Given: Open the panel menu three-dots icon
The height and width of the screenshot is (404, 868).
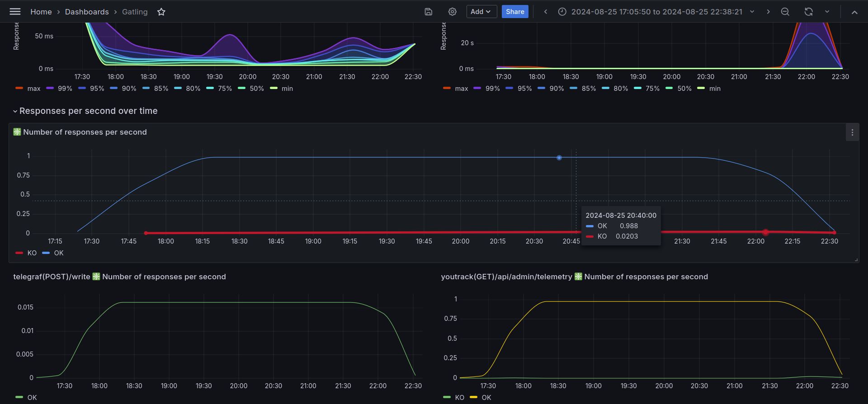Looking at the screenshot, I should tap(852, 132).
